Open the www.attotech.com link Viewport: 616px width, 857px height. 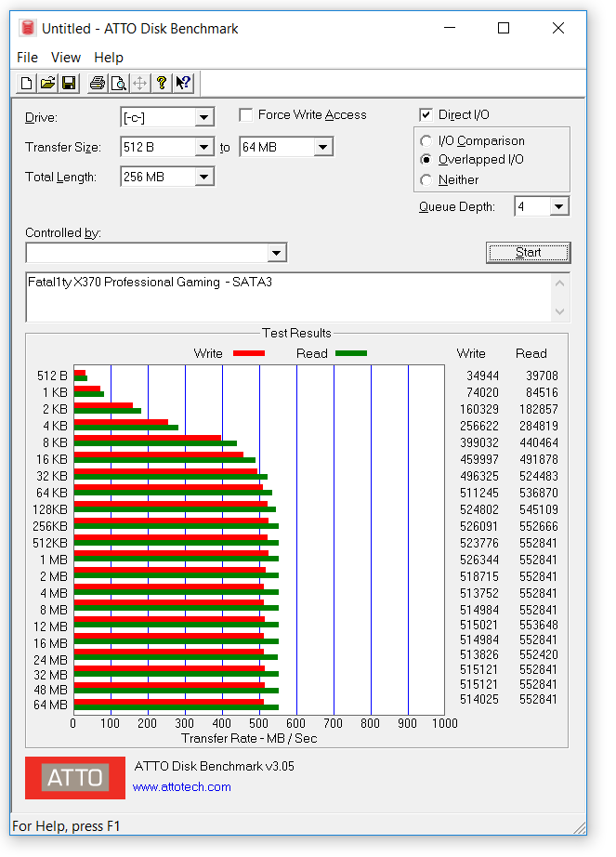[182, 787]
